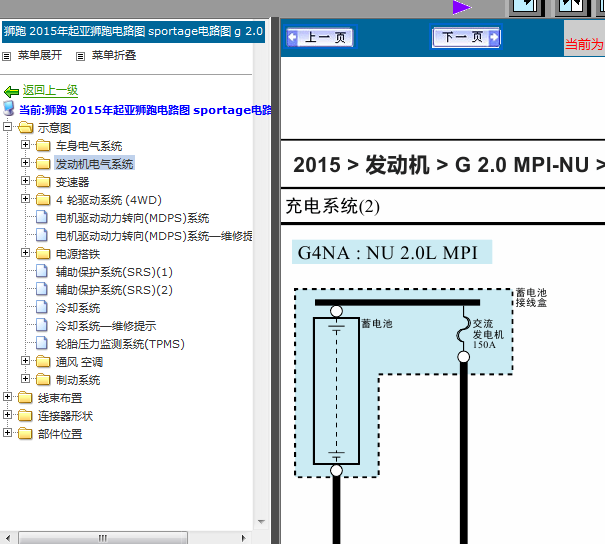The width and height of the screenshot is (605, 544).
Task: Select the 车身电气系统 tree item
Action: pyautogui.click(x=89, y=146)
